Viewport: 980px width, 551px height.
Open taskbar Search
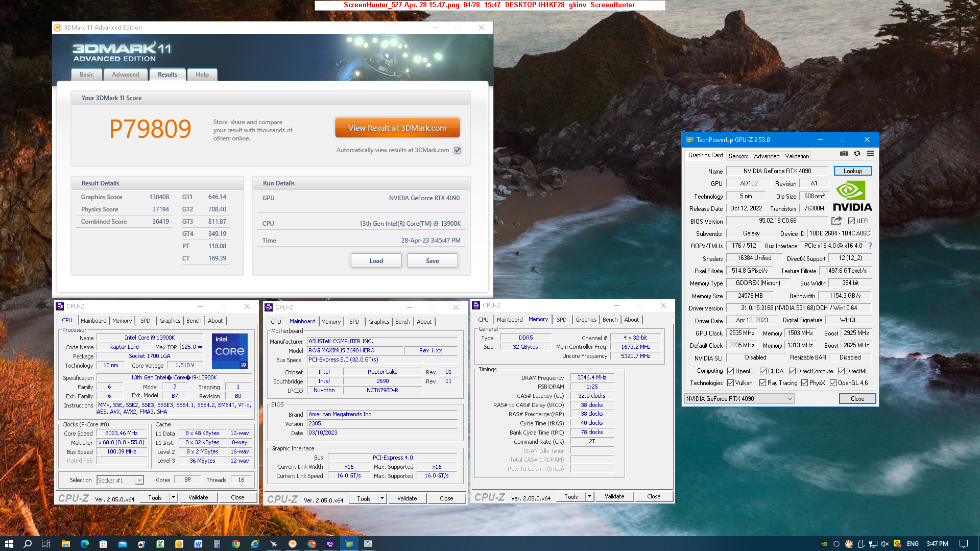[28, 543]
